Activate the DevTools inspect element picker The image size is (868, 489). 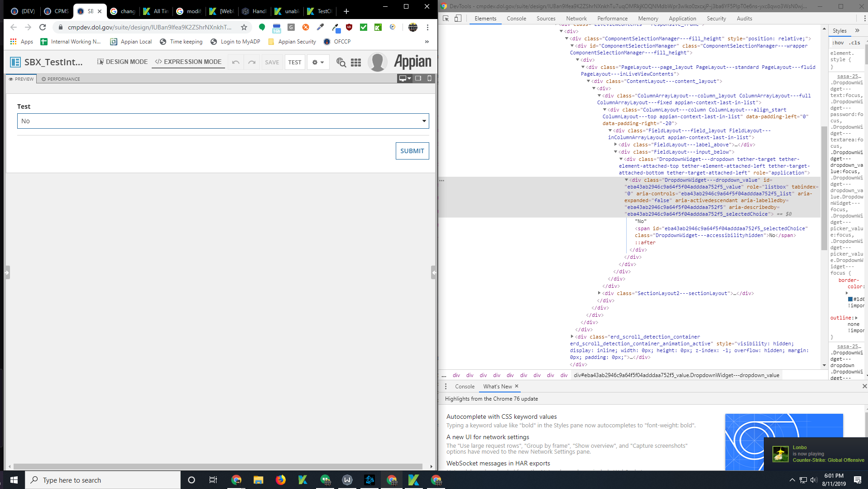pos(446,18)
